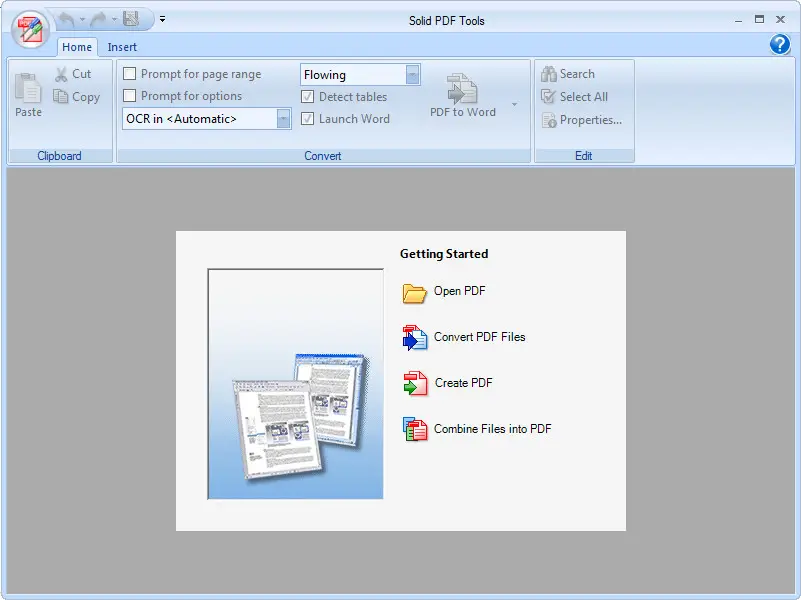Screen dimensions: 801x600
Task: Minimize the Solid PDF Tools window
Action: pyautogui.click(x=738, y=20)
